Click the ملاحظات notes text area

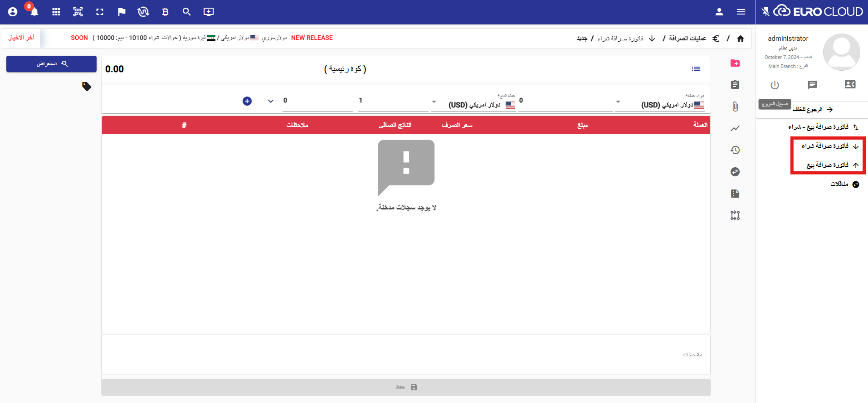click(406, 354)
